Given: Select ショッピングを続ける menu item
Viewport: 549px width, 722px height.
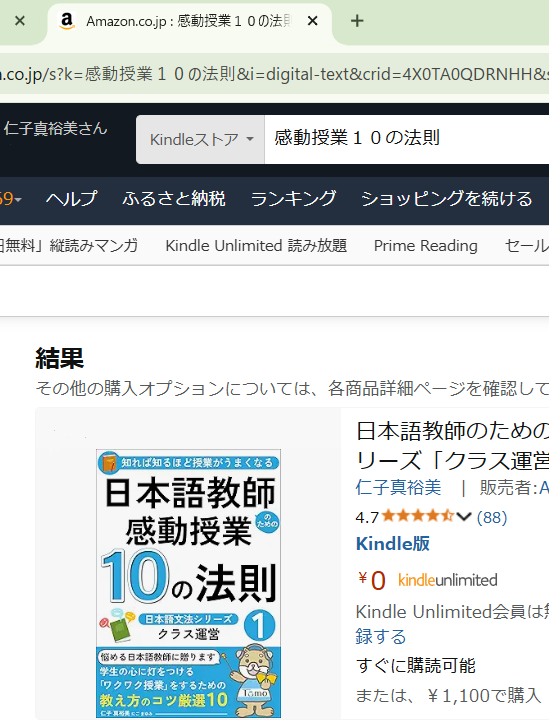Looking at the screenshot, I should pyautogui.click(x=446, y=198).
